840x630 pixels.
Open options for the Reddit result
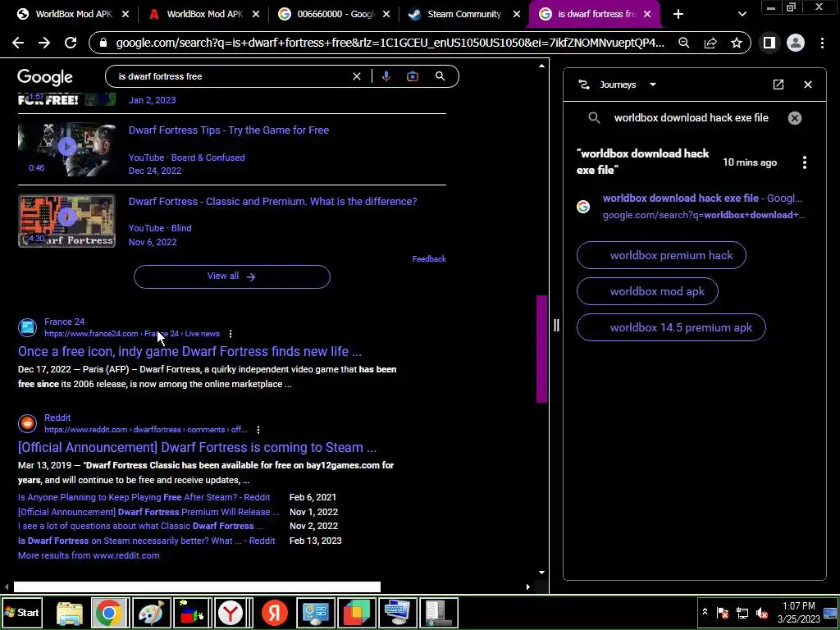(x=258, y=430)
